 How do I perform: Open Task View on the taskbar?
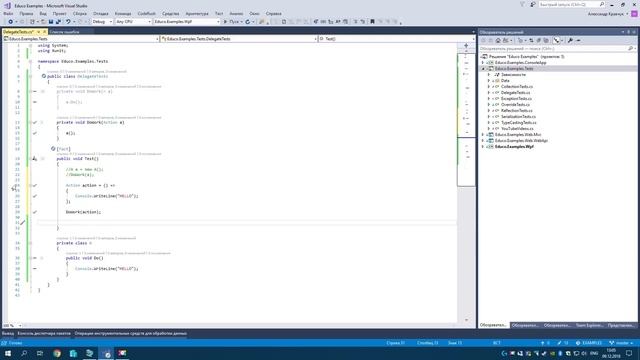point(40,353)
